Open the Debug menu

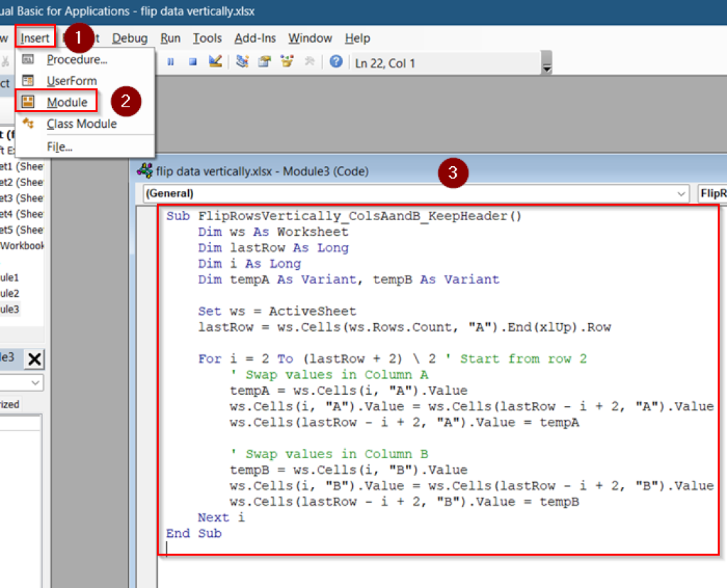(129, 38)
